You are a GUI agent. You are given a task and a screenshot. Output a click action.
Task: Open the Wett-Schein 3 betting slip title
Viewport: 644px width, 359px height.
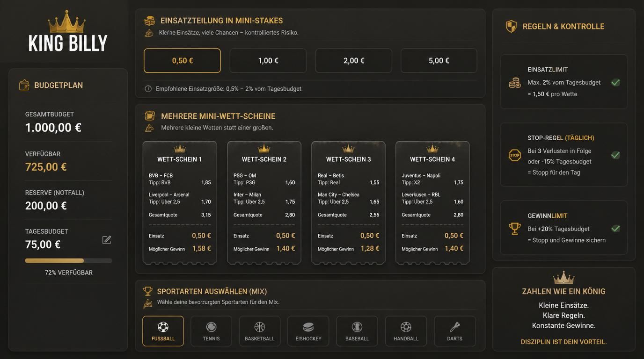coord(348,159)
